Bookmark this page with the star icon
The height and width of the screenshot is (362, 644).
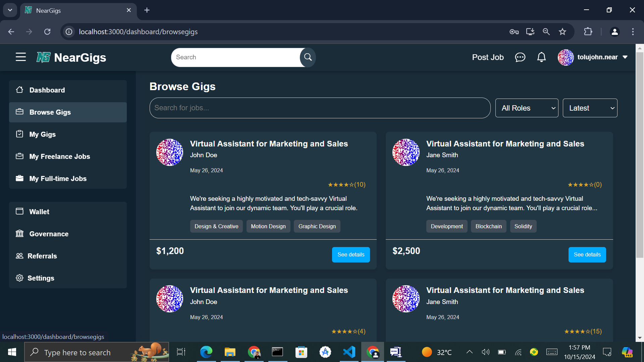tap(562, 32)
